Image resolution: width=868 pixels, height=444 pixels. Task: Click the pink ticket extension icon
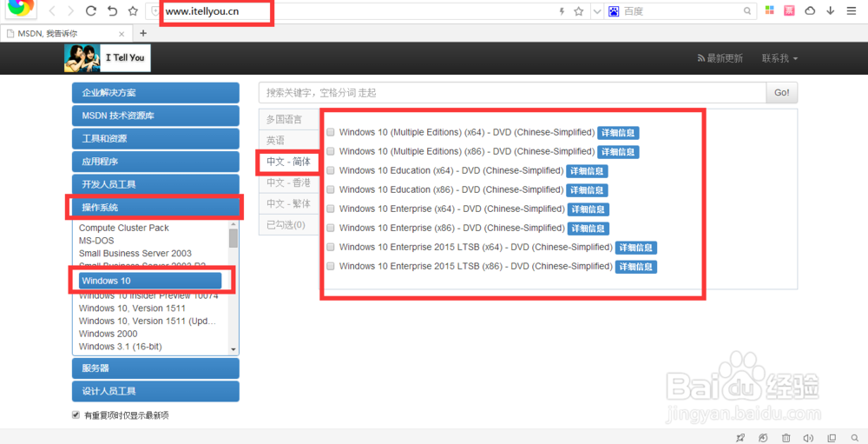tap(789, 10)
